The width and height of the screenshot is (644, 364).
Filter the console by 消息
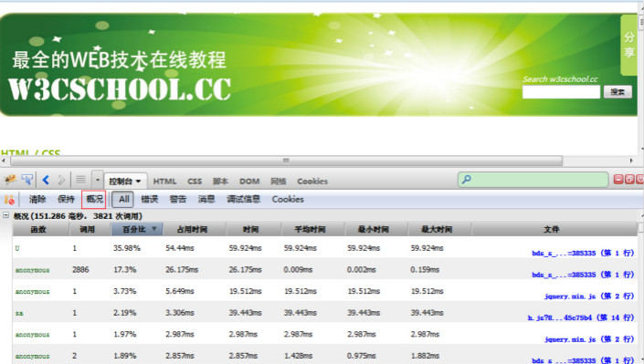point(206,200)
